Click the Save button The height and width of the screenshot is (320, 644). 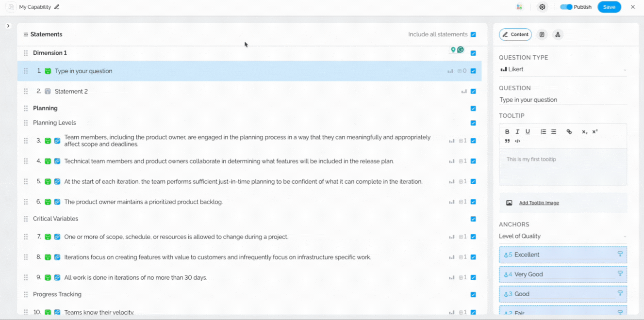(x=609, y=7)
